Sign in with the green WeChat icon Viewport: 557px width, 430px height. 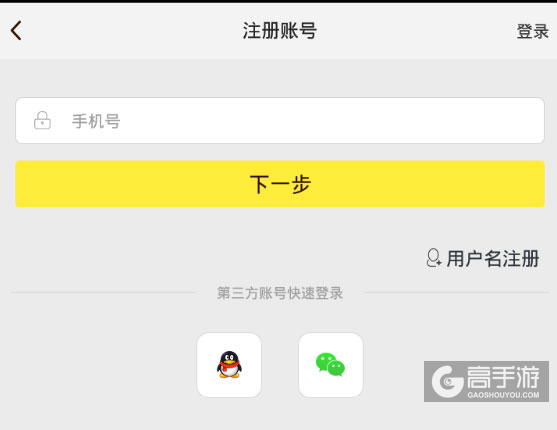(x=330, y=364)
